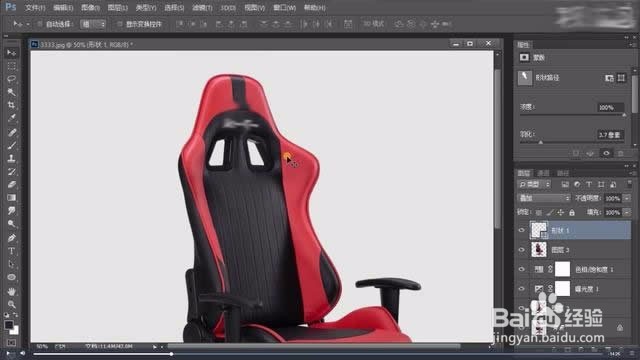This screenshot has height=360, width=640.
Task: Select the Lasso tool
Action: (x=11, y=79)
